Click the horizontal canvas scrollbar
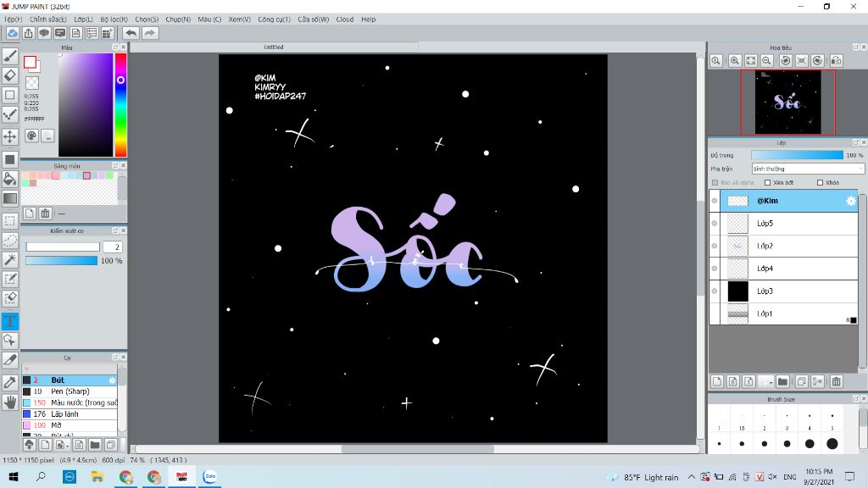The height and width of the screenshot is (488, 868). click(417, 449)
